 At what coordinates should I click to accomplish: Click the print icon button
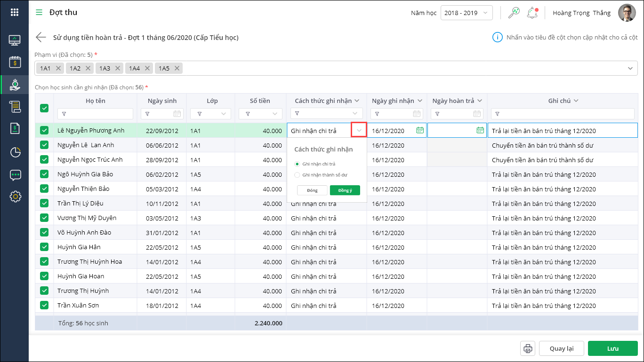[528, 348]
